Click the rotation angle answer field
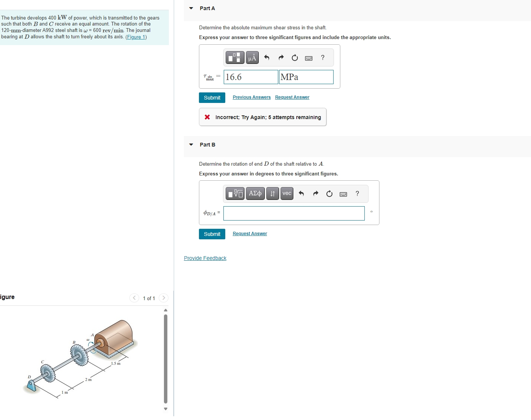The width and height of the screenshot is (531, 420). pos(294,213)
